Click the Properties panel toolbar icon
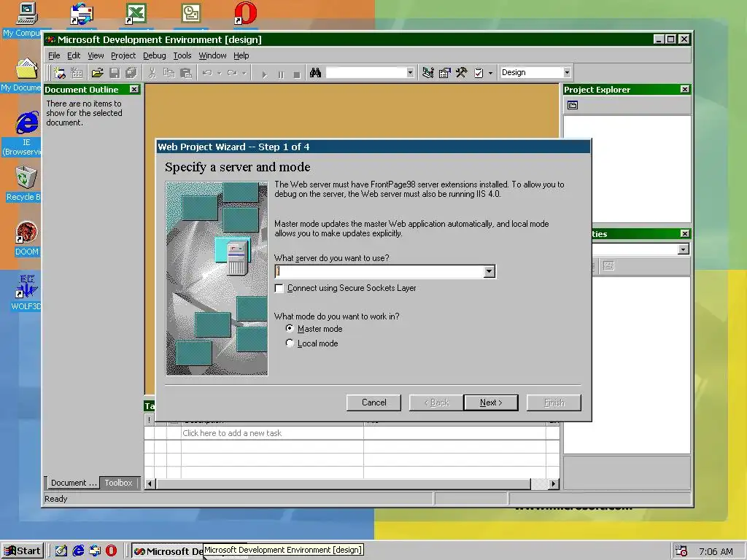The width and height of the screenshot is (747, 560). click(x=608, y=266)
